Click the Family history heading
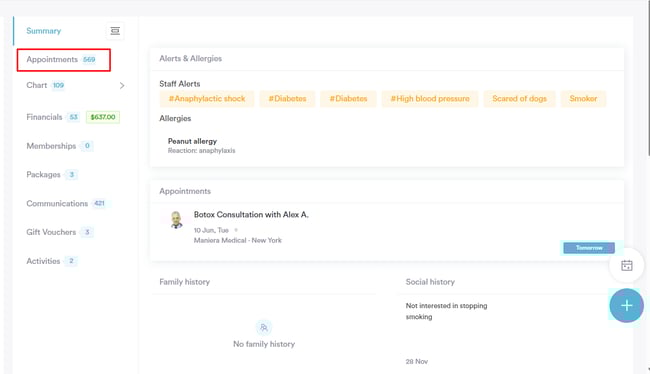The height and width of the screenshot is (374, 650). point(184,282)
